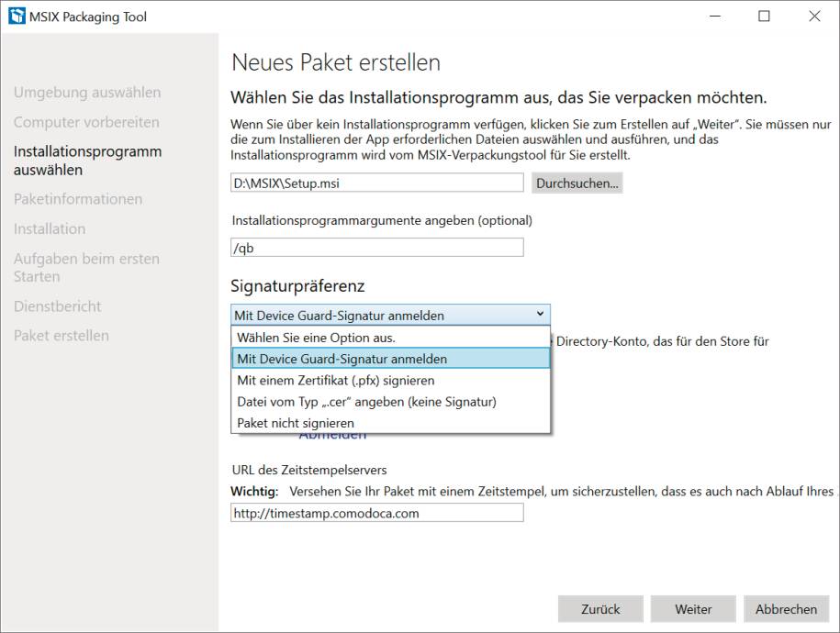The image size is (840, 633).
Task: Maximize the MSIX Packaging Tool window
Action: tap(765, 17)
